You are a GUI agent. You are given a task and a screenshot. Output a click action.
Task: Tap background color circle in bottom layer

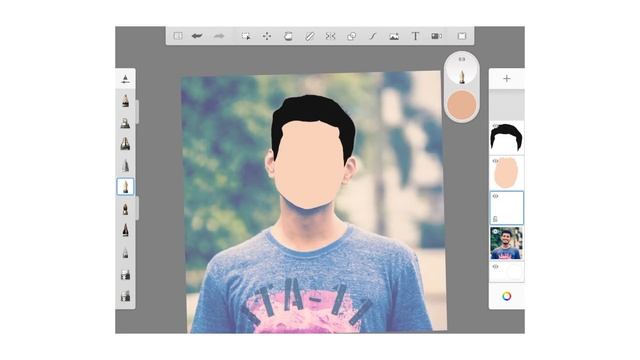514,272
